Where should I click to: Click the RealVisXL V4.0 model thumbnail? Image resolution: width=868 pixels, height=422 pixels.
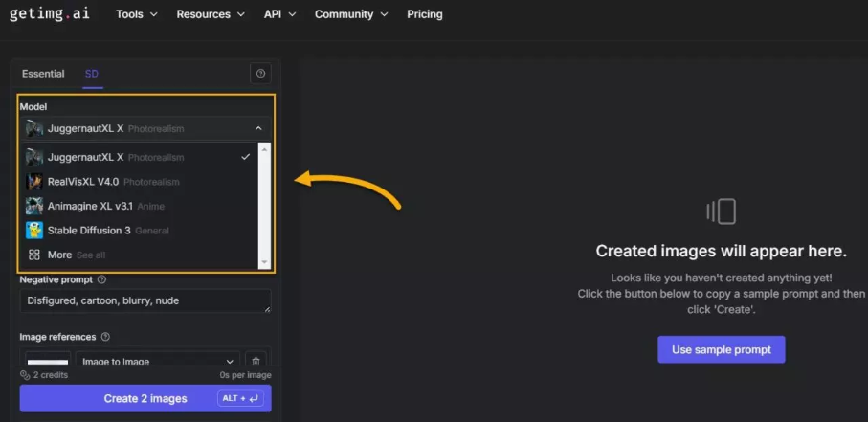click(x=34, y=182)
